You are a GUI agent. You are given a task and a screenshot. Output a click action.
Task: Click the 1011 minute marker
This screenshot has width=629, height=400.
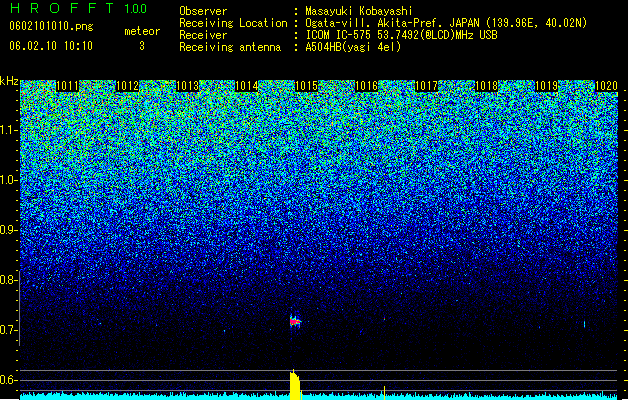click(x=67, y=86)
